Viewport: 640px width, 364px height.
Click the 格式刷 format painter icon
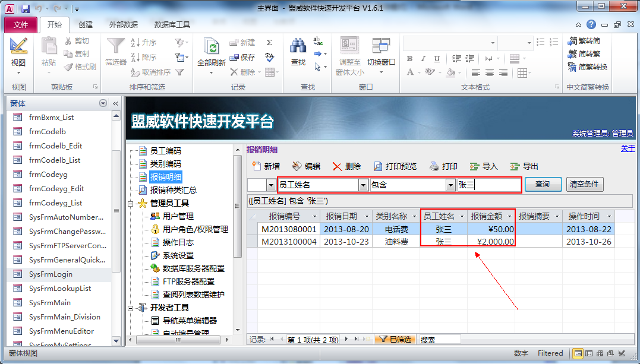[68, 67]
